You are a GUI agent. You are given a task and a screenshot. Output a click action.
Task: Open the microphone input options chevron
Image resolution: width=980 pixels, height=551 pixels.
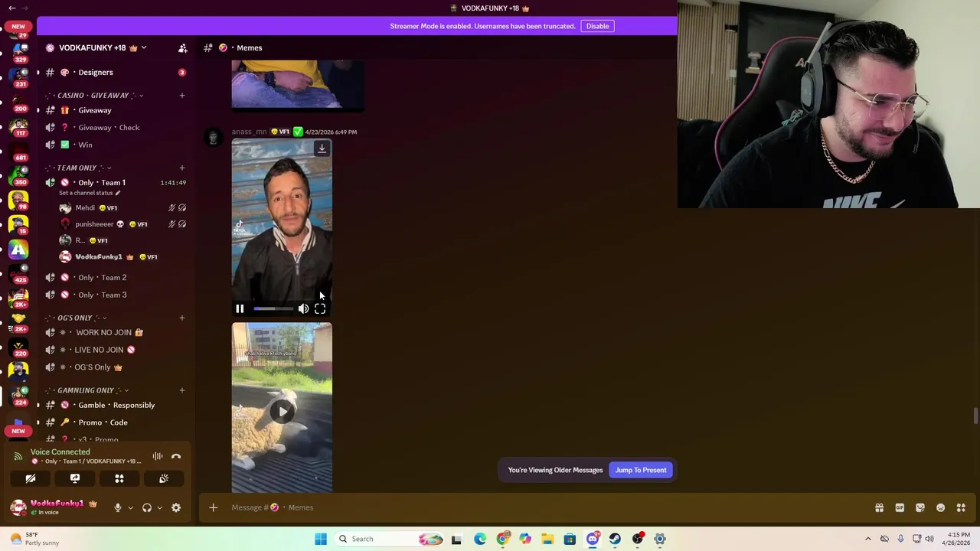130,507
